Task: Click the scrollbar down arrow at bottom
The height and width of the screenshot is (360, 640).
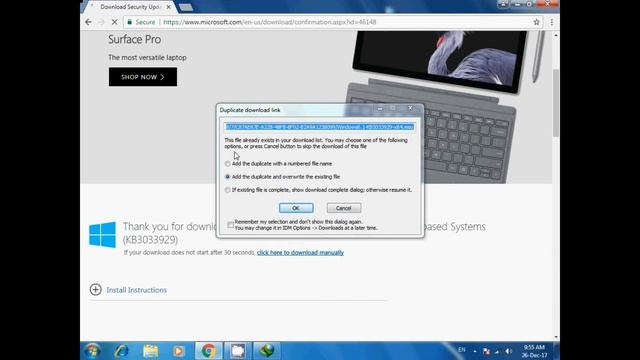Action: [556, 337]
